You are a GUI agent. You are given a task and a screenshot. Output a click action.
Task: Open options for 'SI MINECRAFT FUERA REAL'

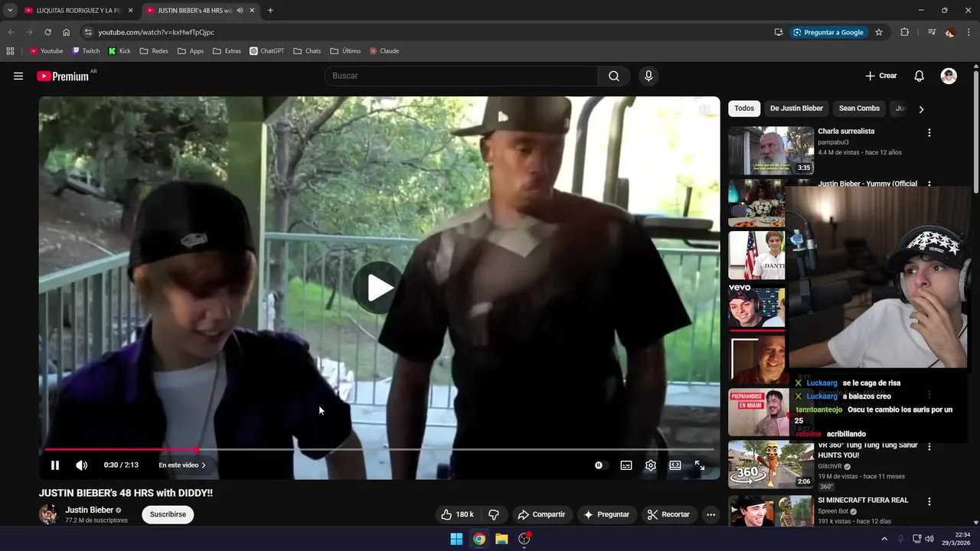tap(929, 501)
